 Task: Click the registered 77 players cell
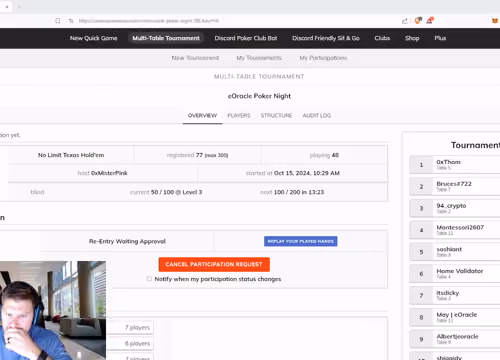pyautogui.click(x=198, y=155)
